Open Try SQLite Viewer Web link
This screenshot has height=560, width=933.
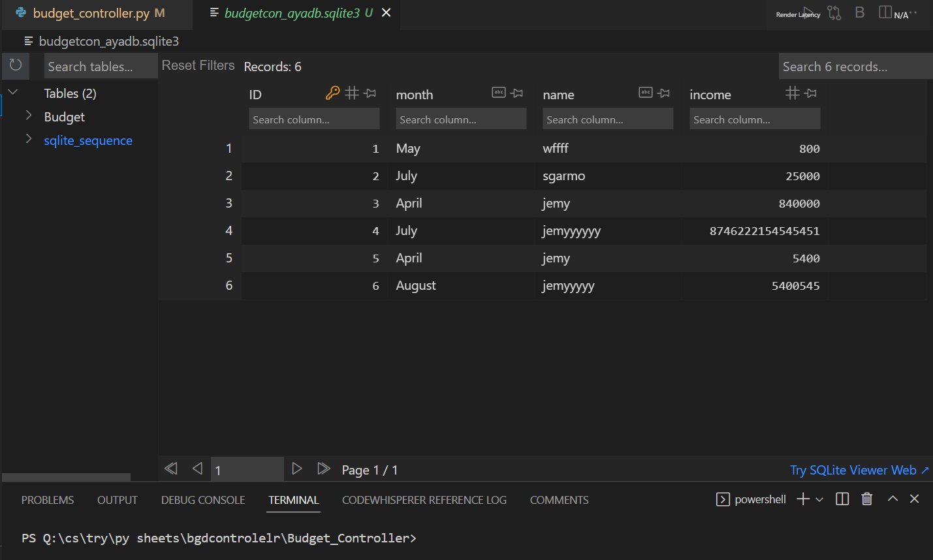tap(854, 469)
